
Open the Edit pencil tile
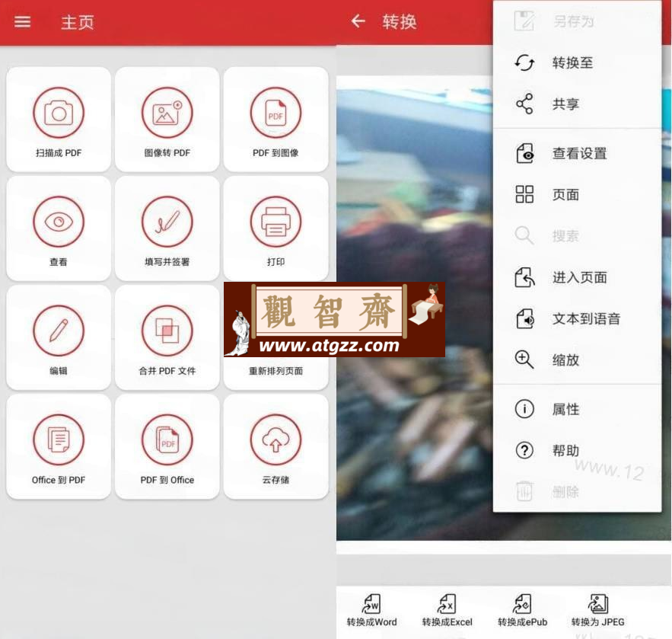tap(59, 337)
